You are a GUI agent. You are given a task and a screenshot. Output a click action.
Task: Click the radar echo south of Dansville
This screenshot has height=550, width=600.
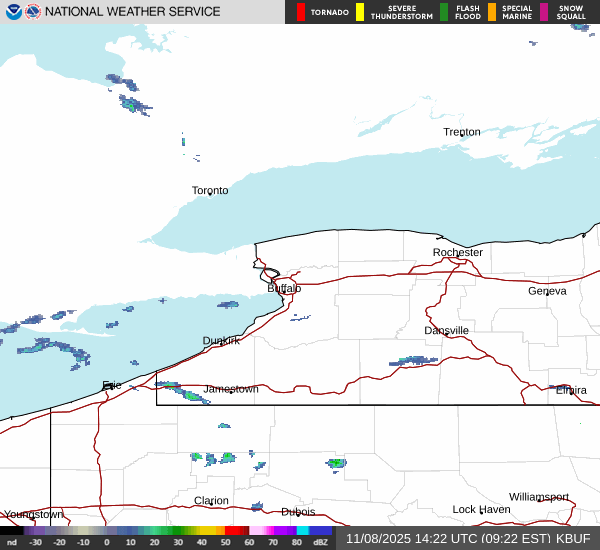pos(413,360)
